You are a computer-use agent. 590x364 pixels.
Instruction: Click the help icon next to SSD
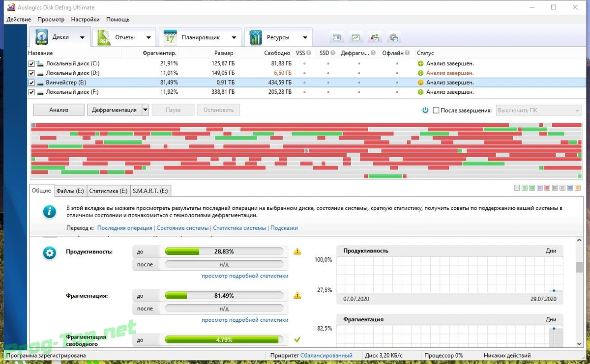click(x=333, y=53)
